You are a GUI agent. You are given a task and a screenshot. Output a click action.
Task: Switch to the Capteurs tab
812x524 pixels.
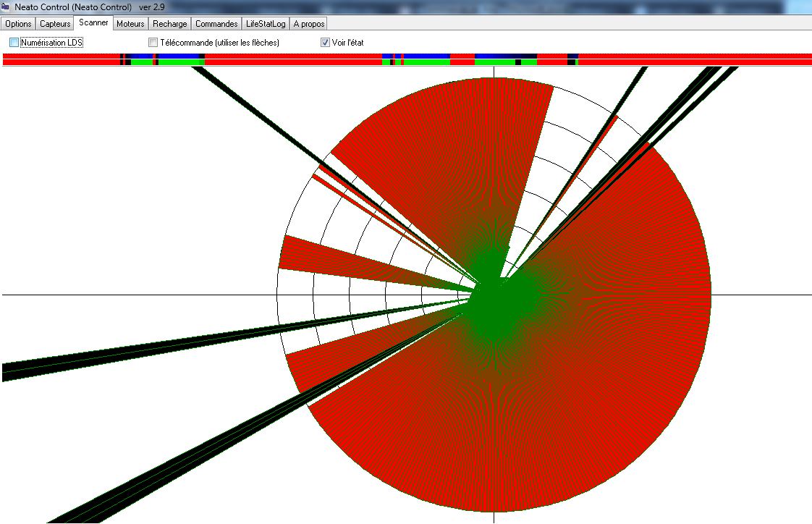click(x=55, y=24)
